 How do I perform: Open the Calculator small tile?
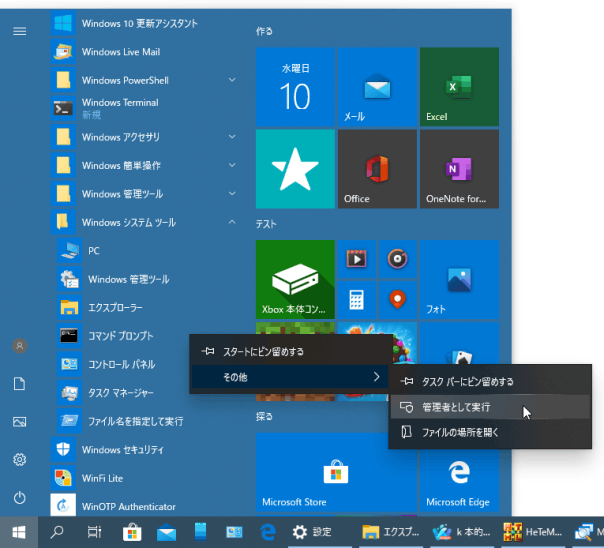(357, 300)
